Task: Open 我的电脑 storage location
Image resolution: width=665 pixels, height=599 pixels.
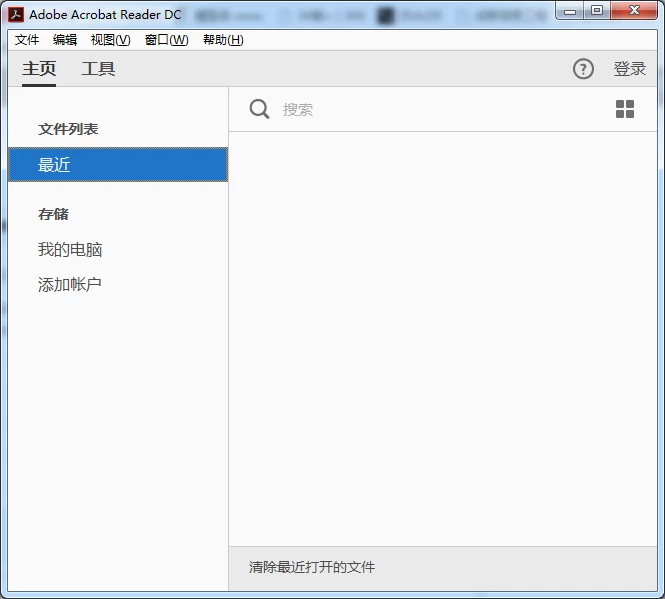Action: point(70,249)
